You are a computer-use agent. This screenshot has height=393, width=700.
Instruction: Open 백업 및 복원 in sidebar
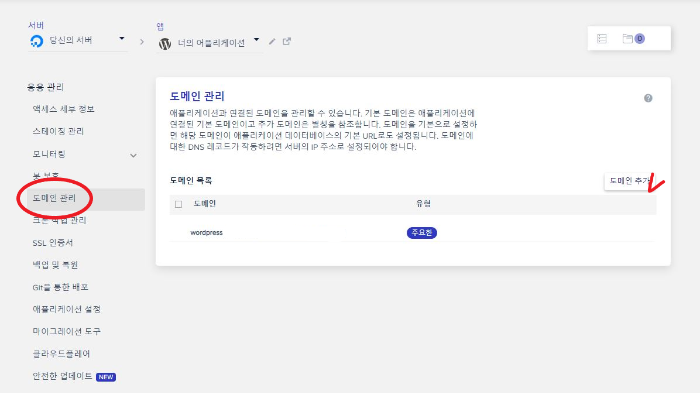pyautogui.click(x=55, y=265)
